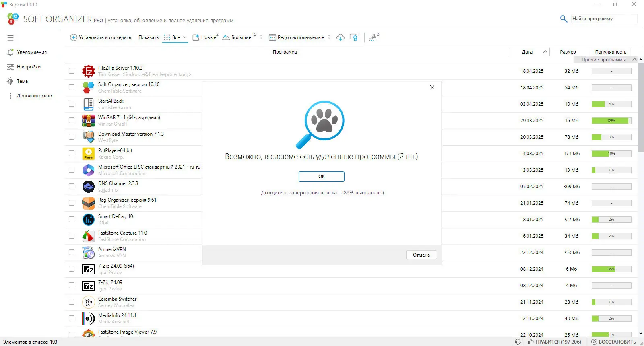Click the MediaInfo program icon
This screenshot has height=346, width=644.
point(89,319)
